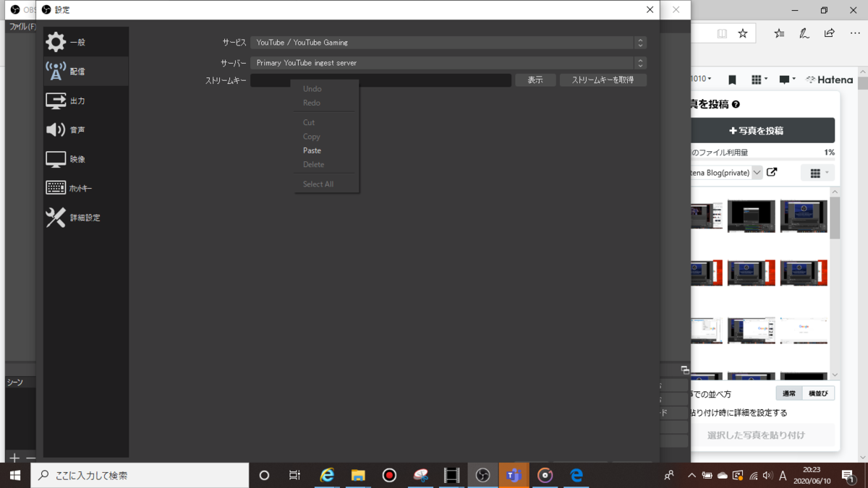Open the ホットキー (Hotkeys) settings category
Screen dimensions: 868x488
(x=85, y=188)
